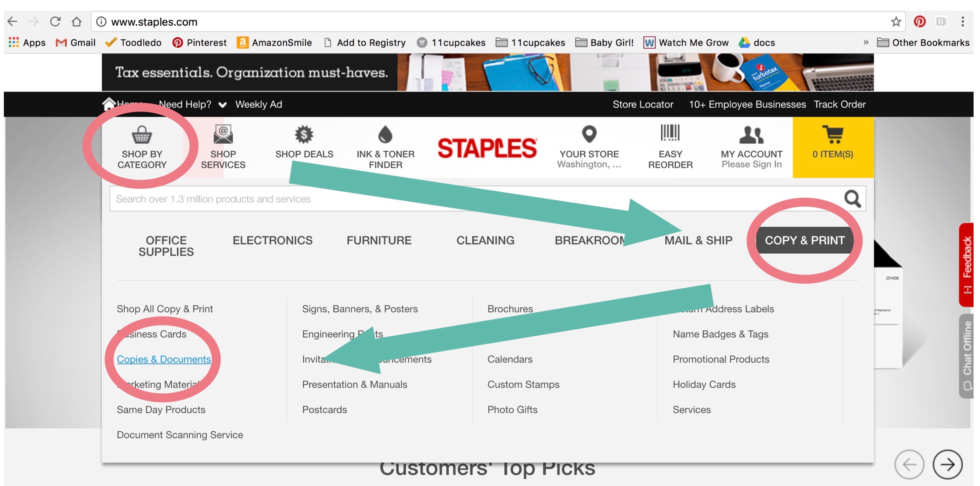Open the Copies & Documents link
The width and height of the screenshot is (980, 486).
[x=164, y=360]
